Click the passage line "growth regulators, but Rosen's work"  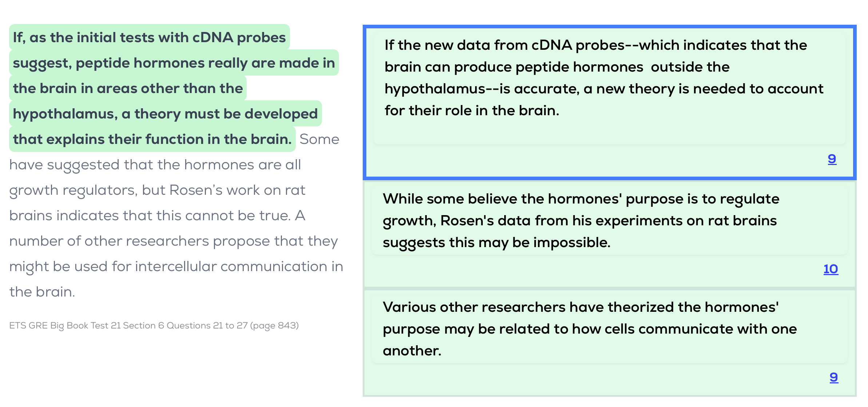click(157, 190)
